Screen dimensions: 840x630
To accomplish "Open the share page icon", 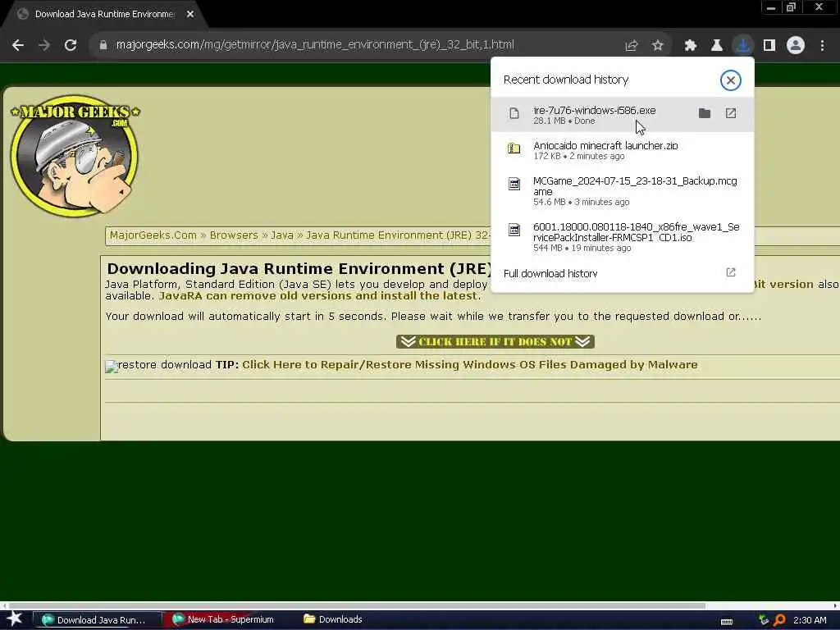I will point(632,46).
